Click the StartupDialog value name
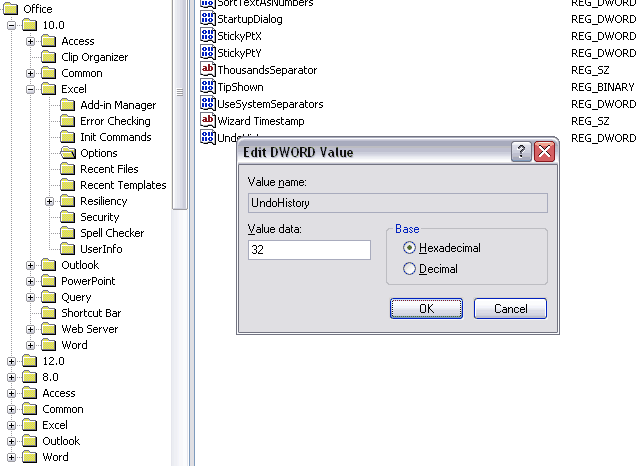 (x=250, y=19)
